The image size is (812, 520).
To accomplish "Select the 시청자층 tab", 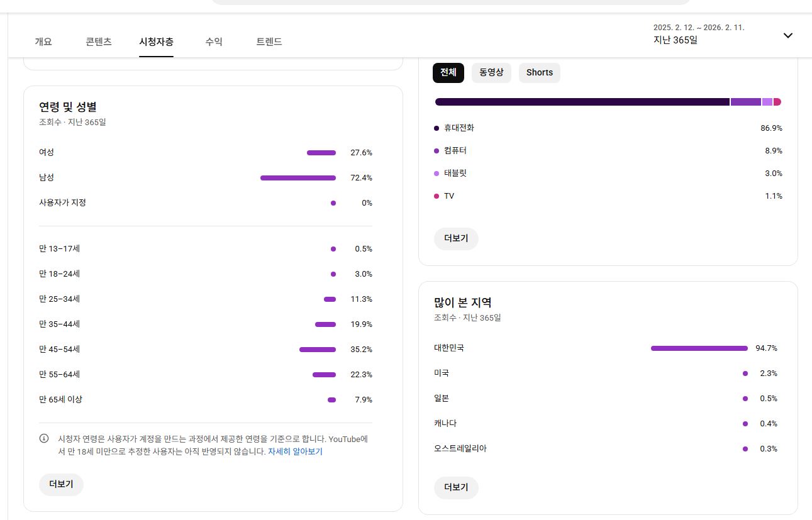I will point(156,41).
